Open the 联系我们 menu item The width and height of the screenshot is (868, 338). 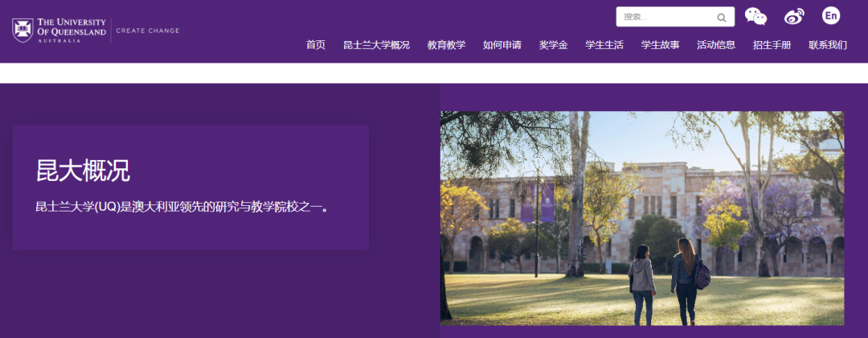tap(828, 45)
